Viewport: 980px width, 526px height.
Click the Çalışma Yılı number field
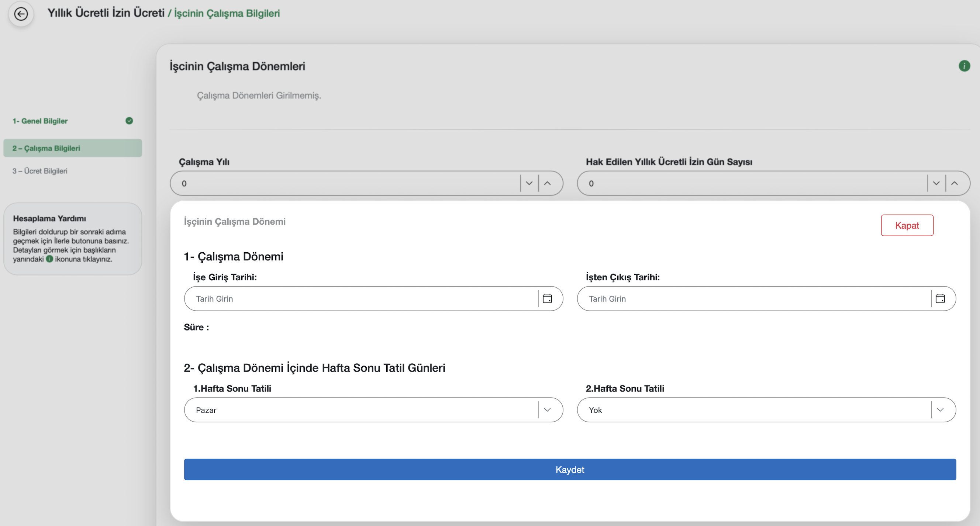click(342, 183)
